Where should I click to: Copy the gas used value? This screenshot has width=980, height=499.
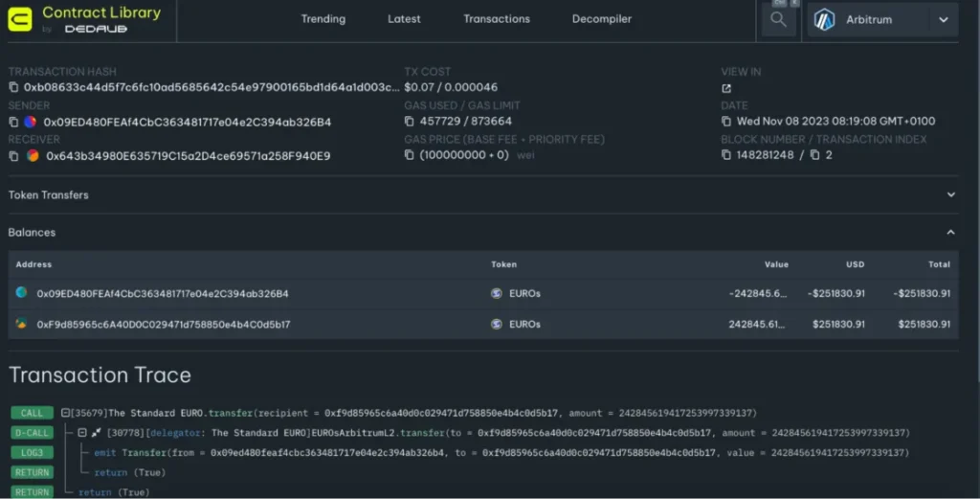click(410, 122)
